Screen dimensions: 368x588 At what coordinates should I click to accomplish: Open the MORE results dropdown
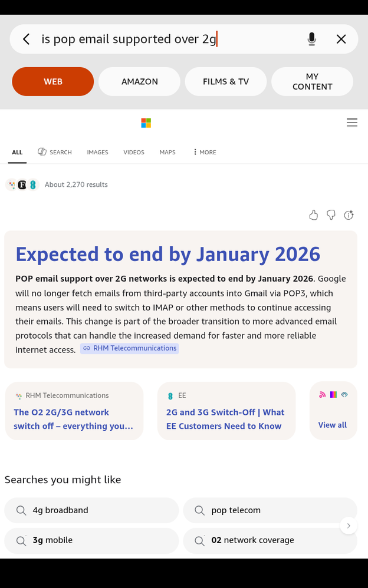point(203,152)
